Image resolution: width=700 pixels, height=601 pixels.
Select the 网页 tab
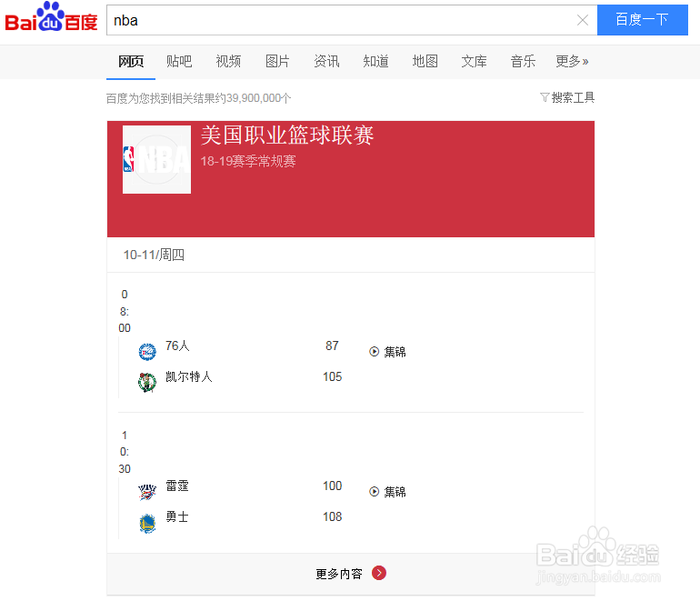click(131, 61)
